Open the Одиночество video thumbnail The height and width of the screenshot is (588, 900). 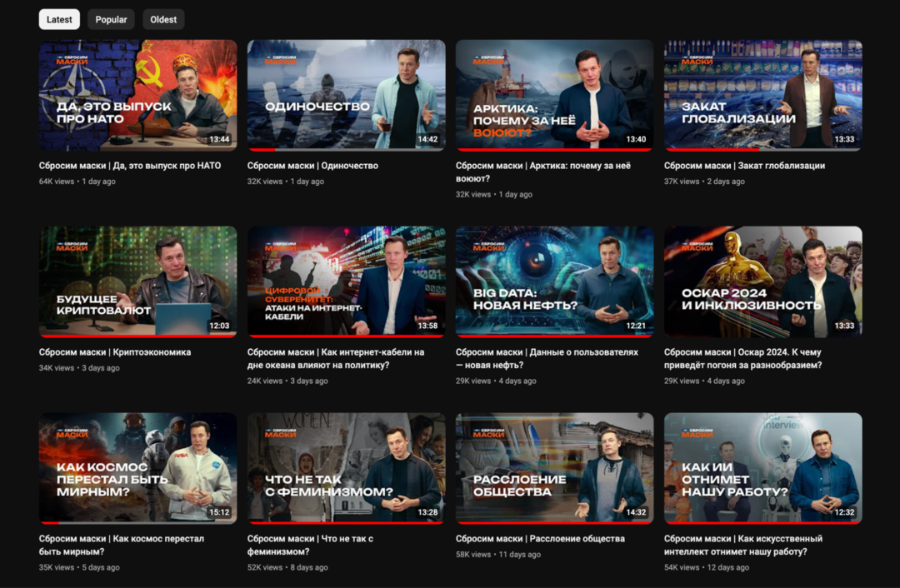[x=346, y=94]
